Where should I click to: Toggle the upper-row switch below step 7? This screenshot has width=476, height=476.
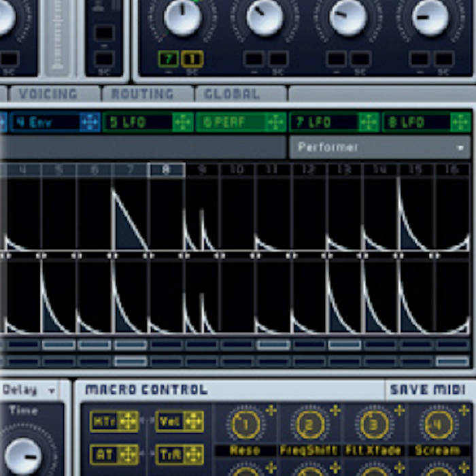(130, 345)
